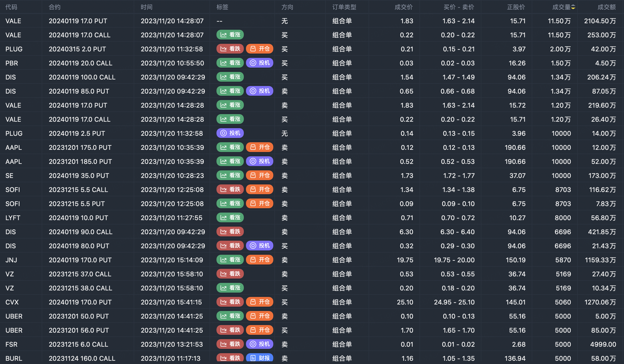Viewport: 624px width, 364px height.
Task: Sort by the 时间 column header
Action: click(146, 7)
